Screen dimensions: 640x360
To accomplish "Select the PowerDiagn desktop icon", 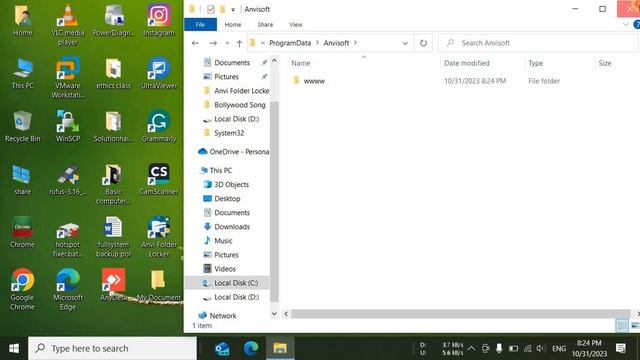I will click(x=113, y=20).
